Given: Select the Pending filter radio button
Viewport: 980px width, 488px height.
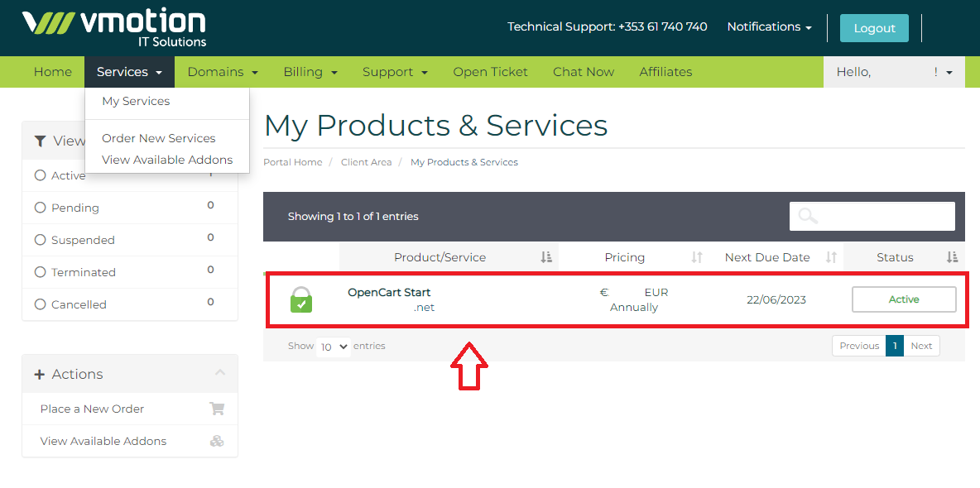Looking at the screenshot, I should (40, 208).
